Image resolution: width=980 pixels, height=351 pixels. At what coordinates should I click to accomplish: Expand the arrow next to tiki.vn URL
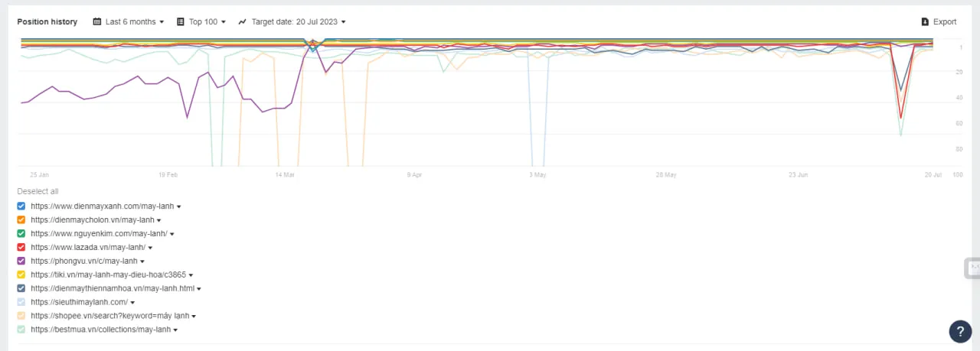click(x=191, y=275)
